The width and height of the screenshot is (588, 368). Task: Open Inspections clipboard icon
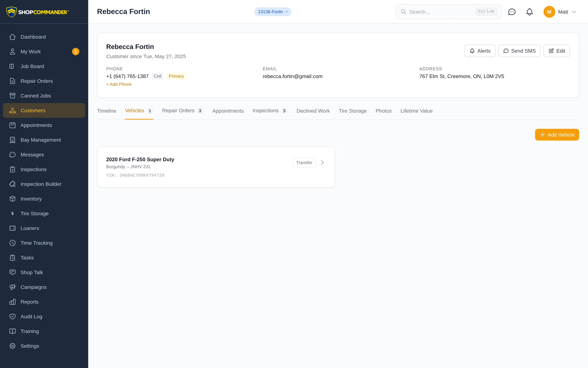[12, 169]
